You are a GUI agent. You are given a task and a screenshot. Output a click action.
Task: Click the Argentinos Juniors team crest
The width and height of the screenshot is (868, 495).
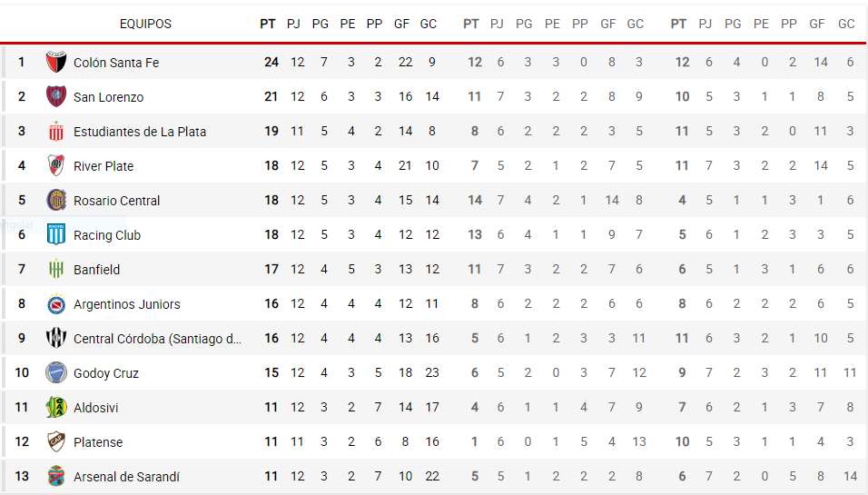56,303
